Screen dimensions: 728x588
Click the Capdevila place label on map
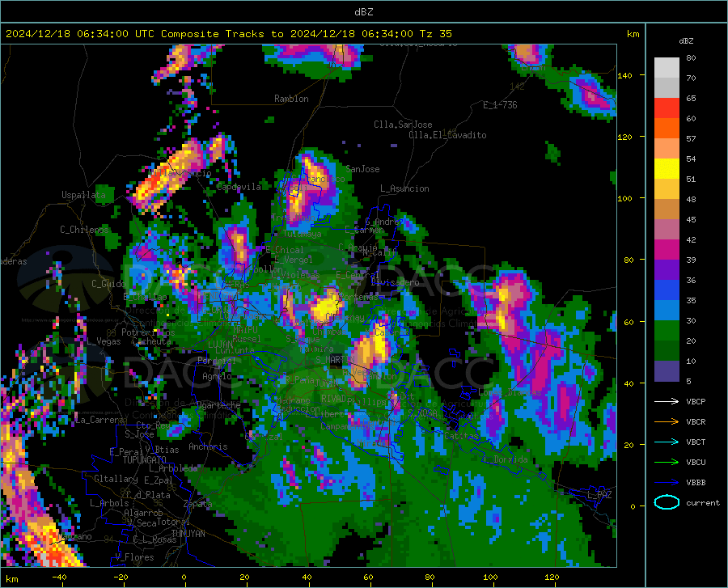point(239,187)
